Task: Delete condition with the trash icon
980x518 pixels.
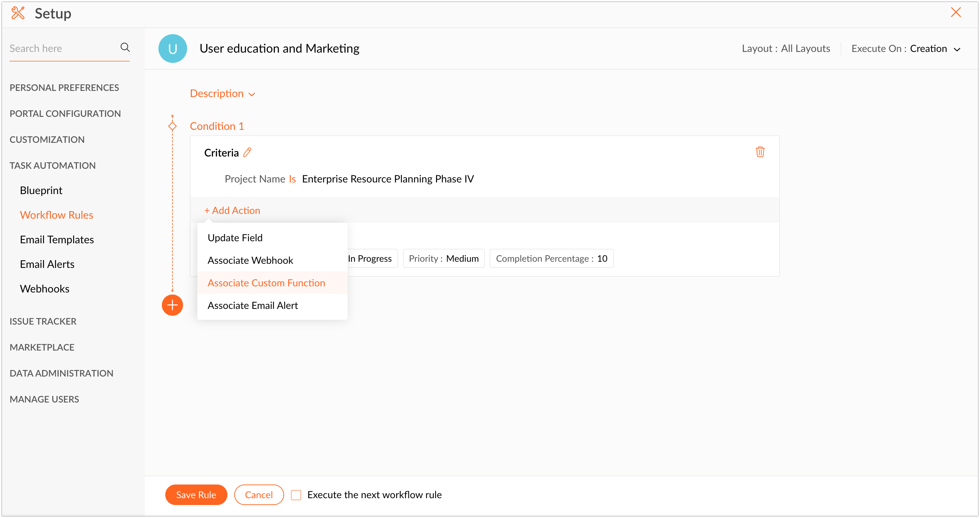Action: 760,152
